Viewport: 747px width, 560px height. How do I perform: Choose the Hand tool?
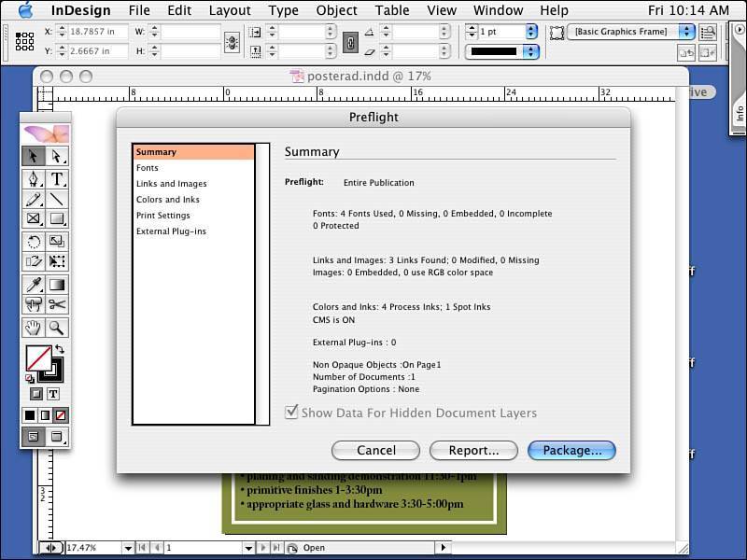point(34,328)
